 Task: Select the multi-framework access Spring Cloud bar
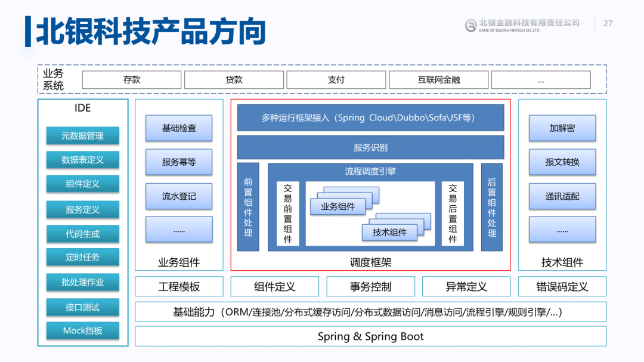coord(370,117)
